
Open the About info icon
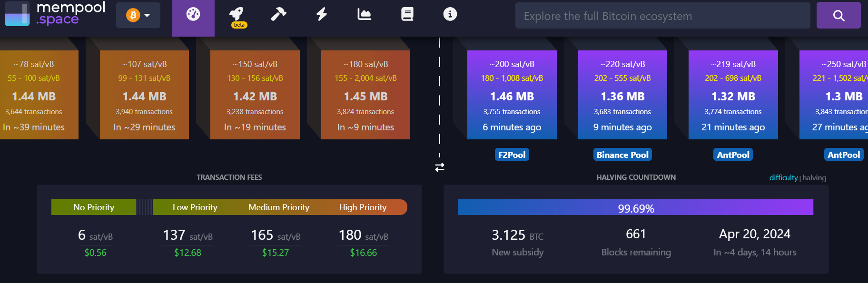click(450, 14)
